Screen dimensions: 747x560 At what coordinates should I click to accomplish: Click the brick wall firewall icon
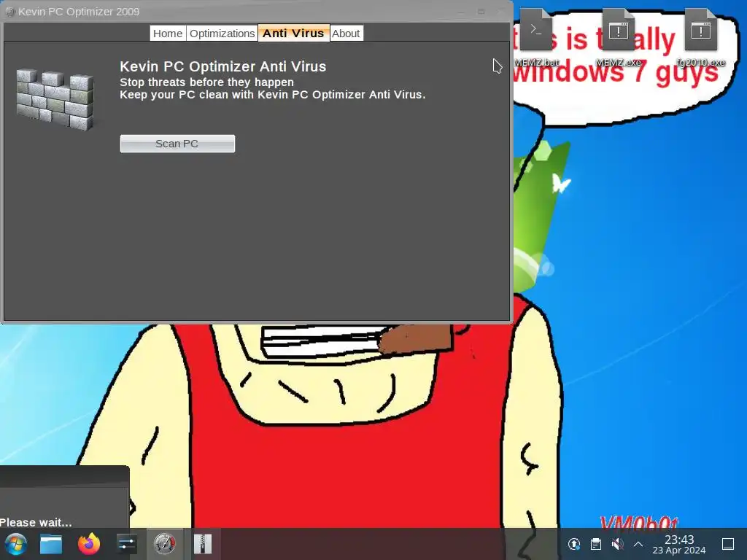click(x=55, y=99)
